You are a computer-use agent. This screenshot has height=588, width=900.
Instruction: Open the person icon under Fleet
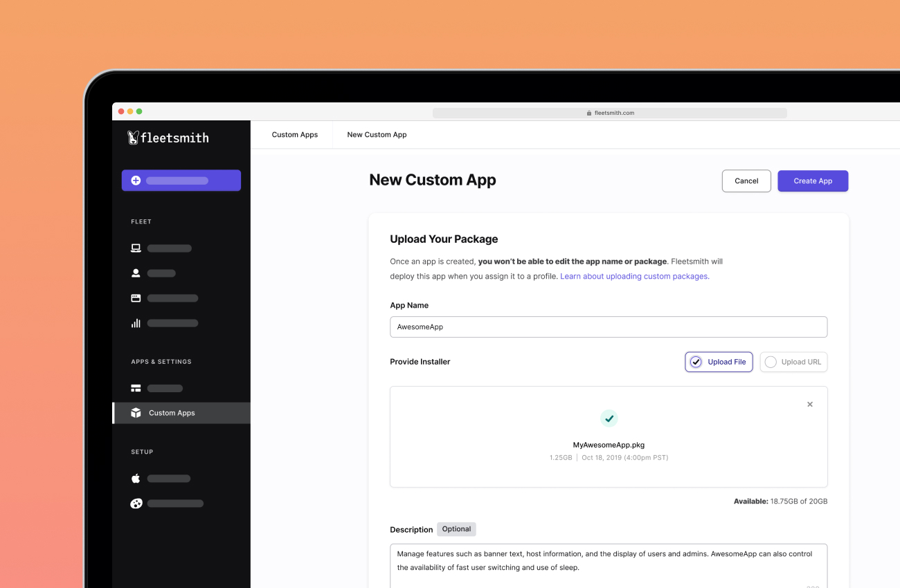136,273
